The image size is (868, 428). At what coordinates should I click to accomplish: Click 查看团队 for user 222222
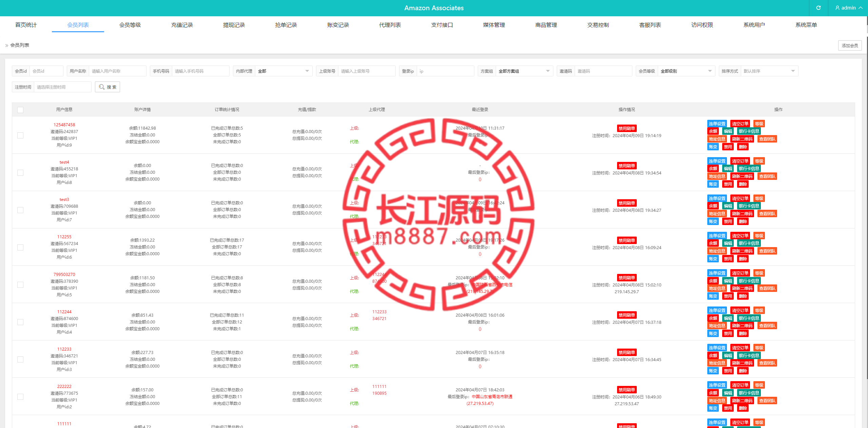coord(767,401)
